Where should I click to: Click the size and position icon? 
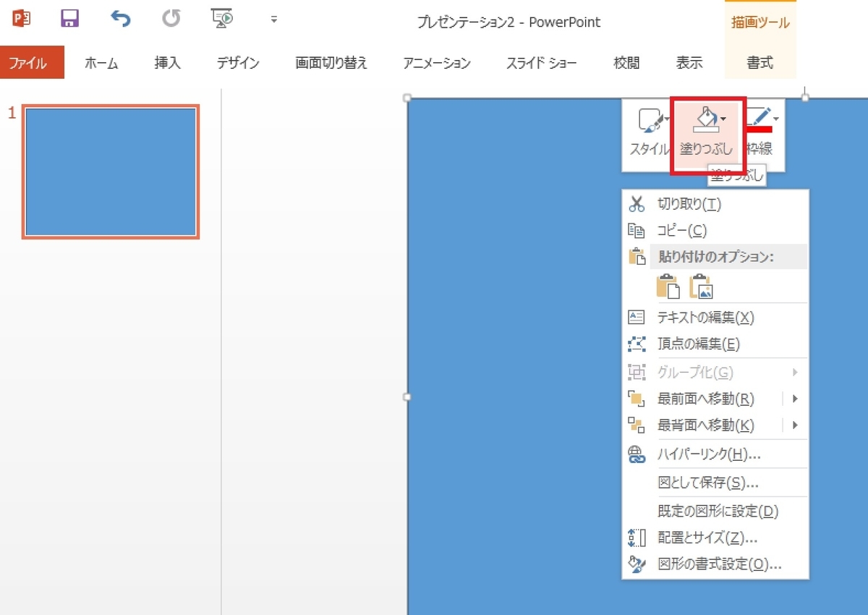tap(637, 538)
